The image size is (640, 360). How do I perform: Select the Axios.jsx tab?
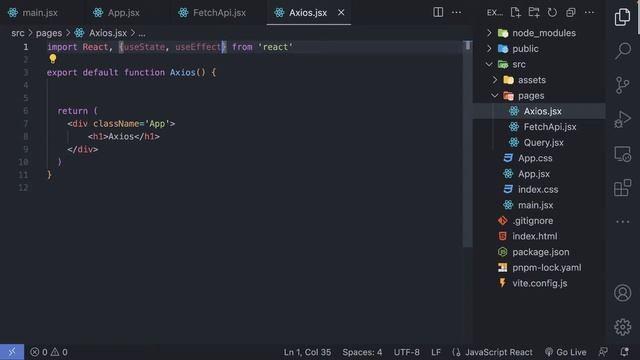tap(308, 13)
